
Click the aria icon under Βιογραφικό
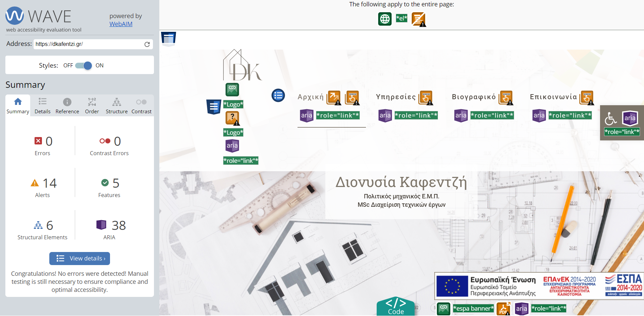tap(461, 116)
